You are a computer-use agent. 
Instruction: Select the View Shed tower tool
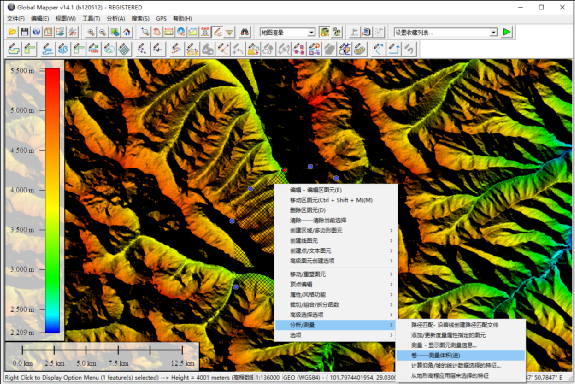coord(205,32)
